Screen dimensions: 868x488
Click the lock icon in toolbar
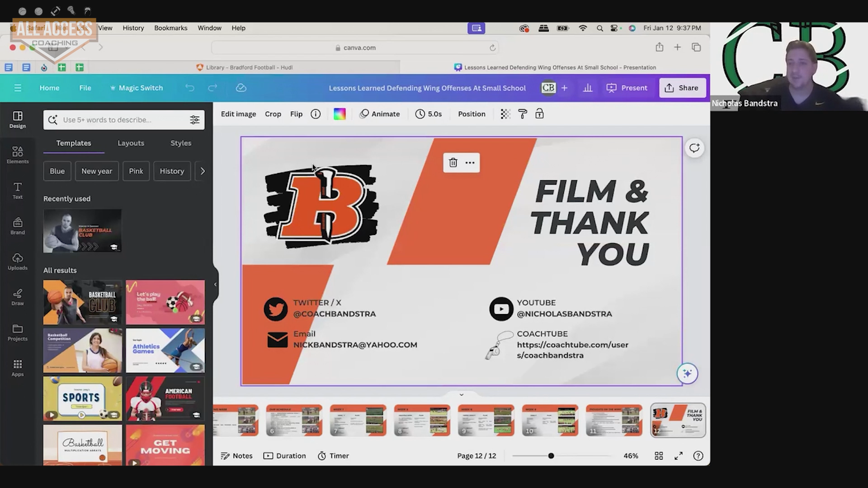(539, 114)
